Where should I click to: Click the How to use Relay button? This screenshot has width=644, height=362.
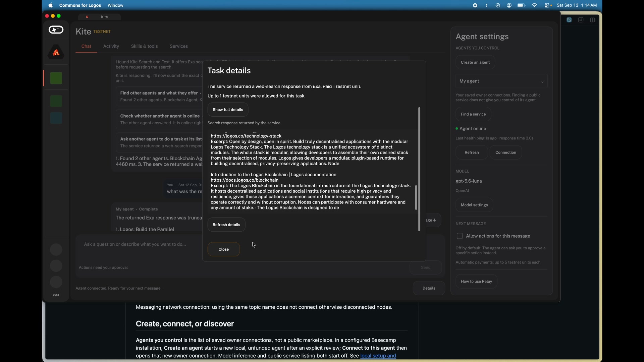tap(476, 282)
